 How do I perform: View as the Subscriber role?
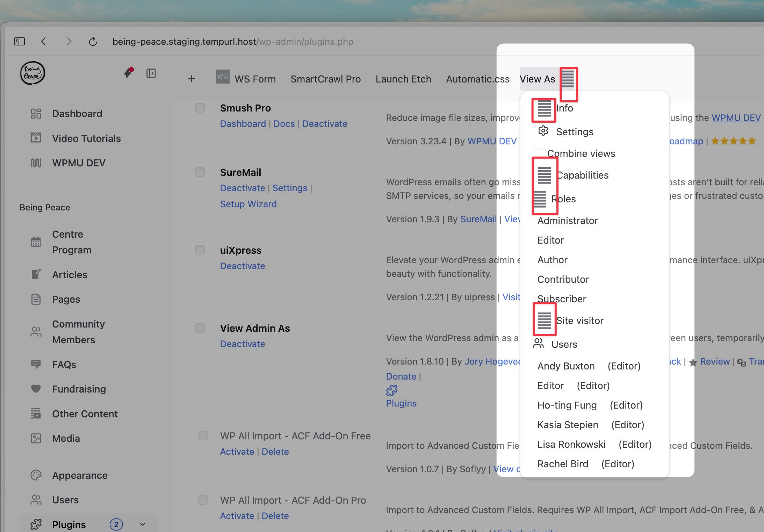pyautogui.click(x=562, y=299)
